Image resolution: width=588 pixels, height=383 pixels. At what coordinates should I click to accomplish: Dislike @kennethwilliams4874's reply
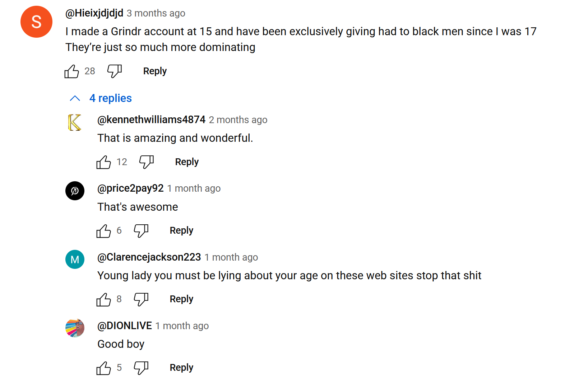click(147, 162)
